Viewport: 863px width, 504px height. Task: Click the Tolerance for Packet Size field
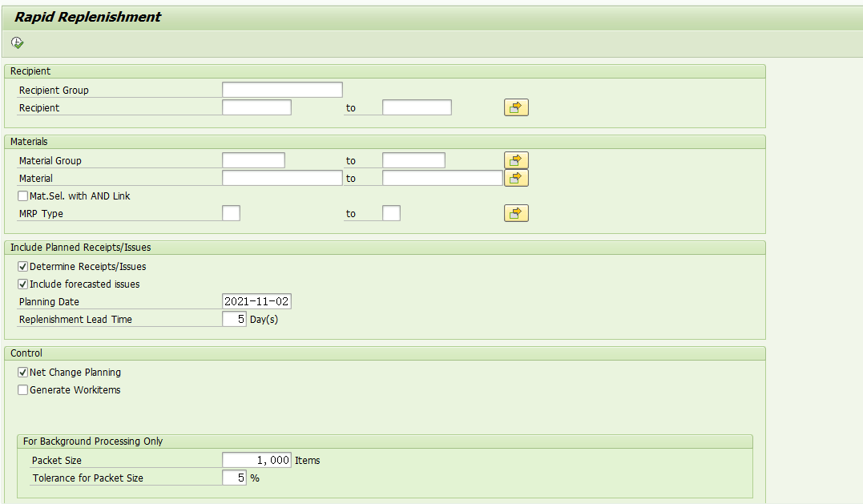[234, 477]
